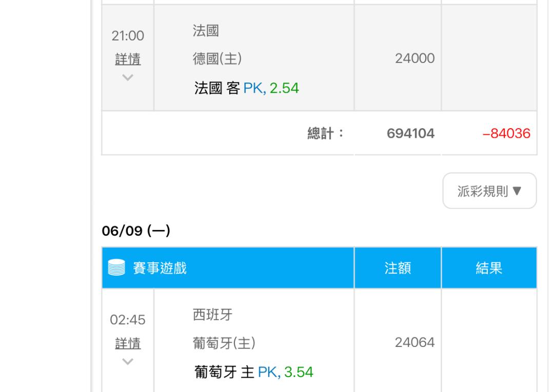Click team name 德國(主)
Image resolution: width=554 pixels, height=392 pixels.
click(x=217, y=58)
